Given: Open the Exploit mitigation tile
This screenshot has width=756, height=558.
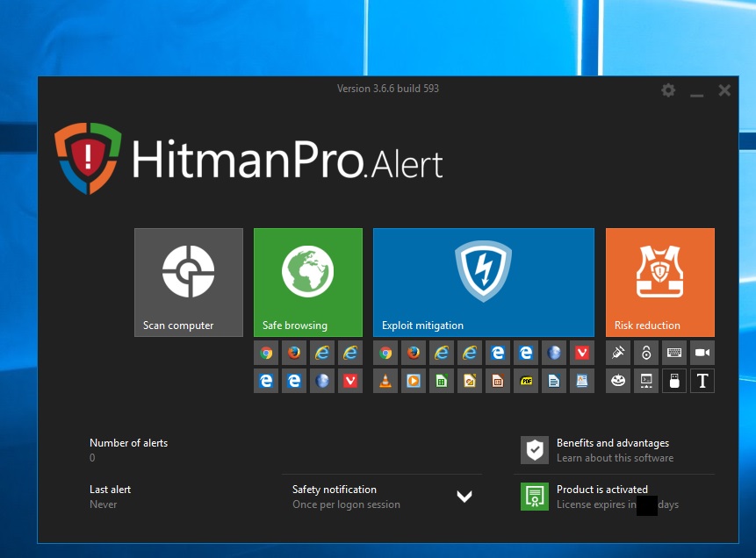Looking at the screenshot, I should pyautogui.click(x=484, y=283).
